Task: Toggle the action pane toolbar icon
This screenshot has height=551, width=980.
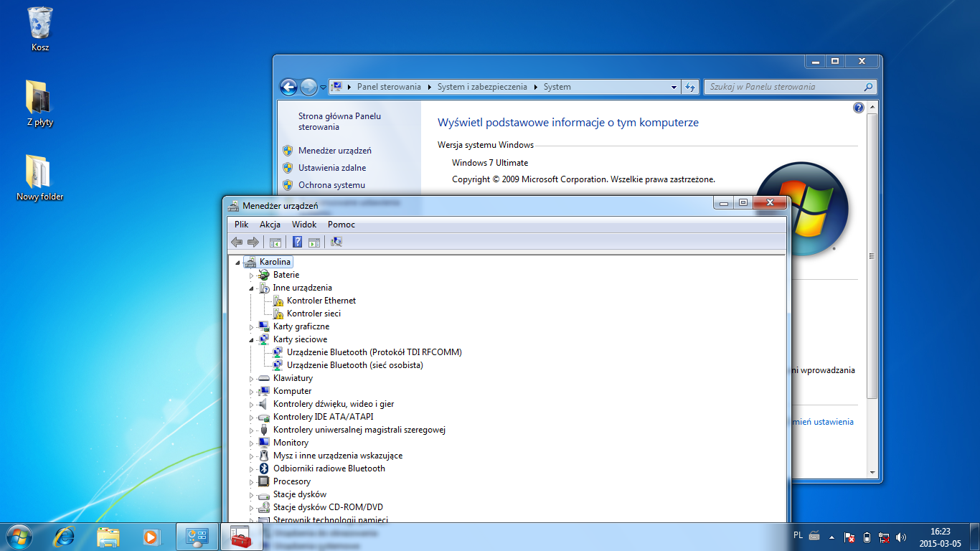Action: tap(314, 242)
